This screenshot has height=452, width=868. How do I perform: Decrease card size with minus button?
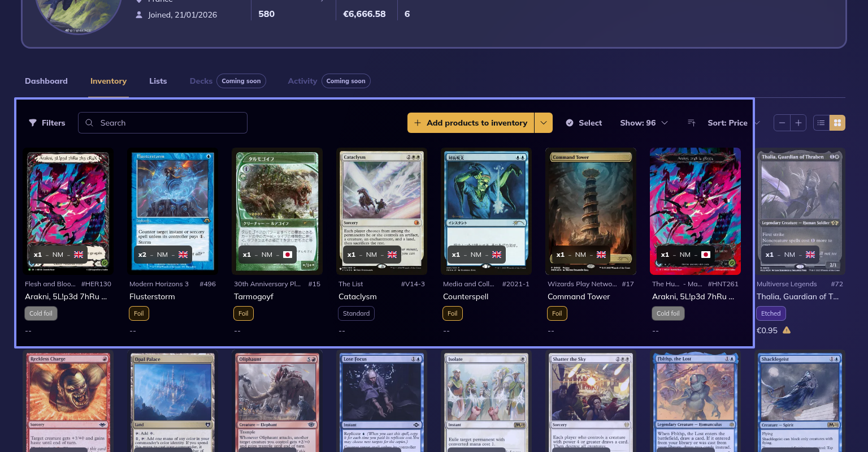point(782,123)
